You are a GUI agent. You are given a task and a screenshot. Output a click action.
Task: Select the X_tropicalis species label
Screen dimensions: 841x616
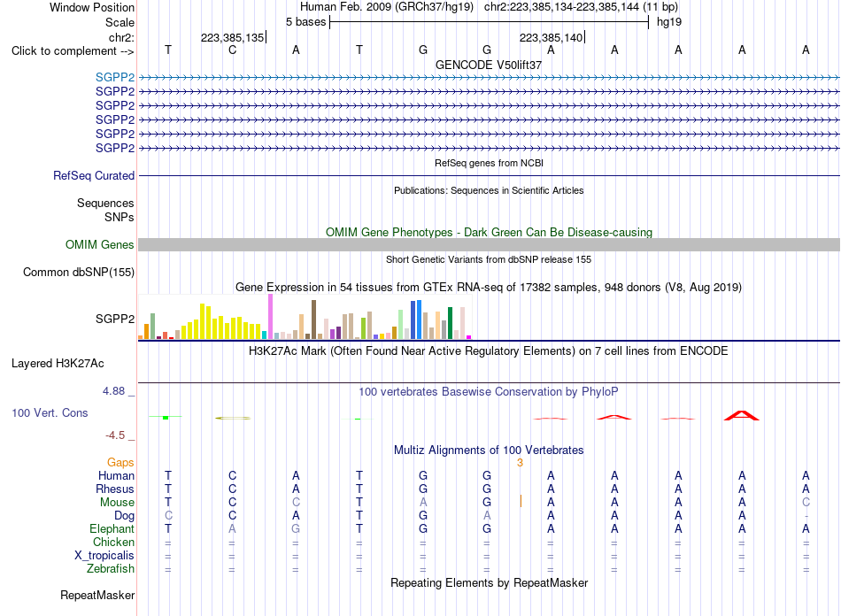[104, 556]
